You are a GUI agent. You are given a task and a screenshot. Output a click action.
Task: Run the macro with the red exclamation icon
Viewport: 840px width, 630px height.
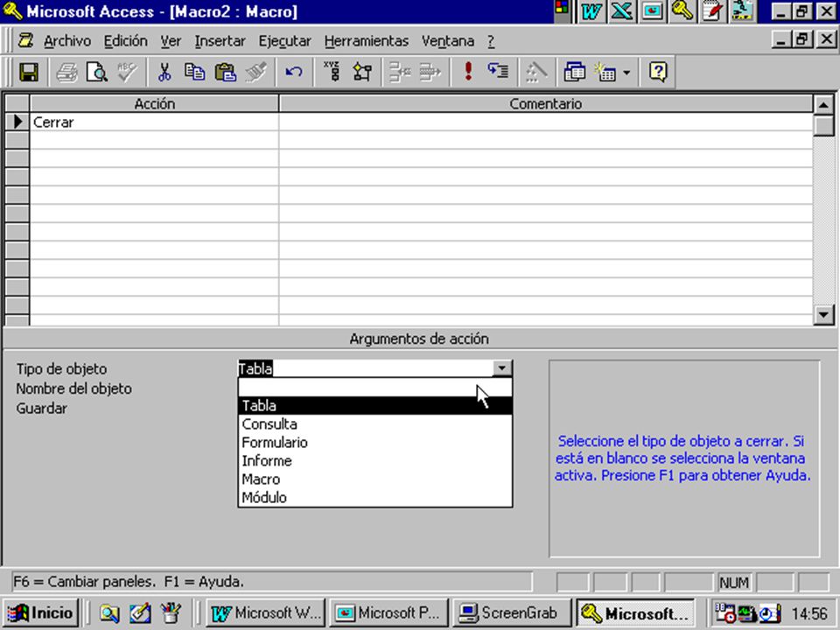[468, 72]
